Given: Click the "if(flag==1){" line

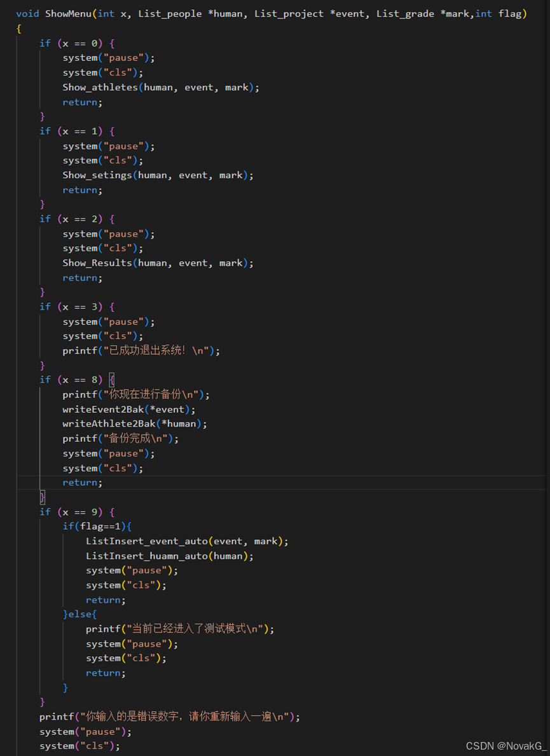Looking at the screenshot, I should [97, 526].
